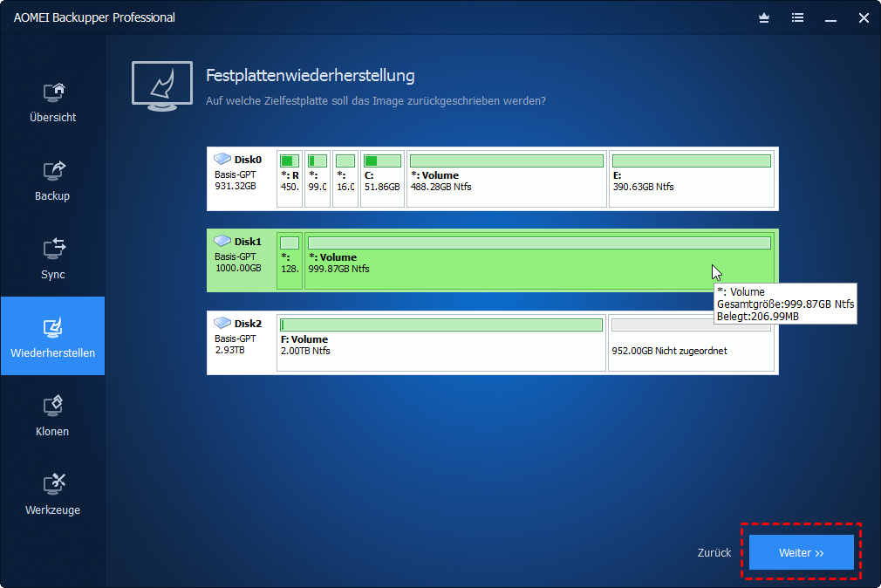
Task: Click the Zielfestplatte question subtitle text
Action: (x=376, y=100)
